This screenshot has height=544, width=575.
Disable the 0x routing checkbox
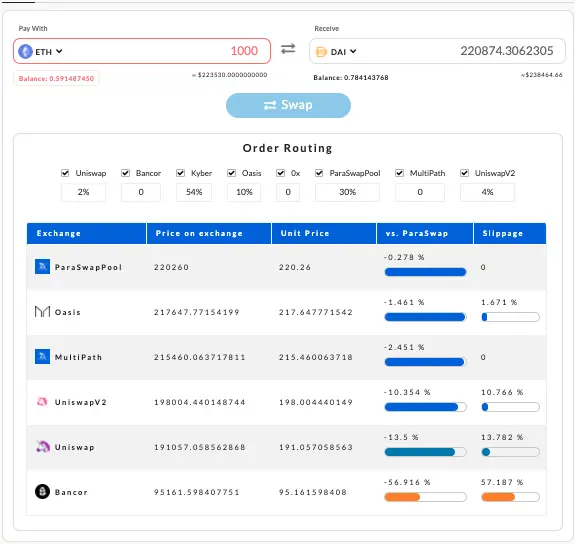(281, 173)
